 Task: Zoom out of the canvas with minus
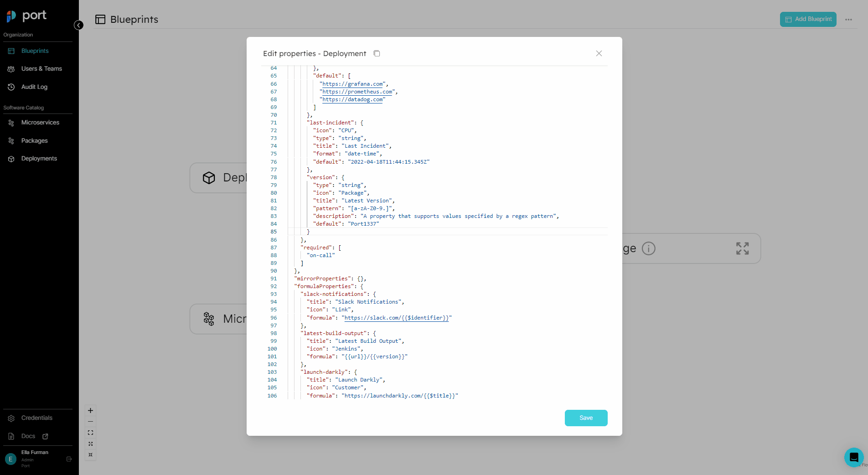90,422
